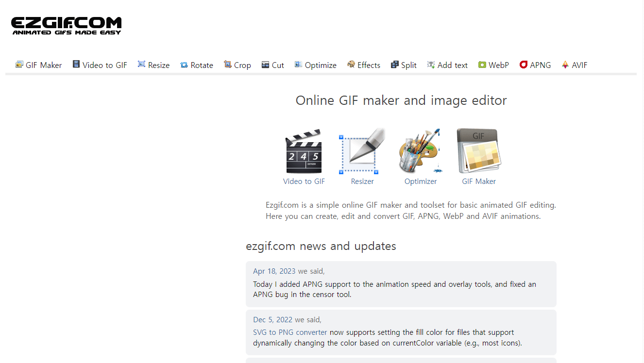Click the Optimize menu icon
644x363 pixels.
coord(298,64)
